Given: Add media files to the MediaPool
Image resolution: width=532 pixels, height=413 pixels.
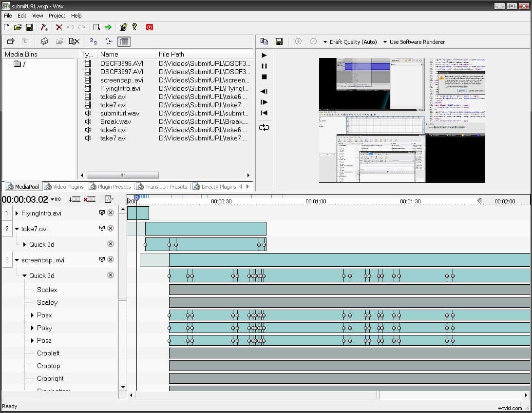Looking at the screenshot, I should [x=44, y=41].
